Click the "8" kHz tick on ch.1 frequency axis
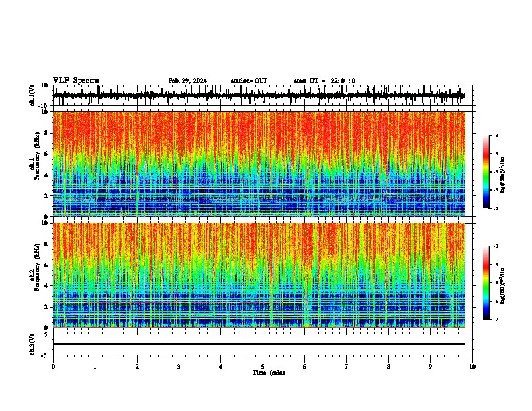This screenshot has width=532, height=411. click(x=48, y=133)
